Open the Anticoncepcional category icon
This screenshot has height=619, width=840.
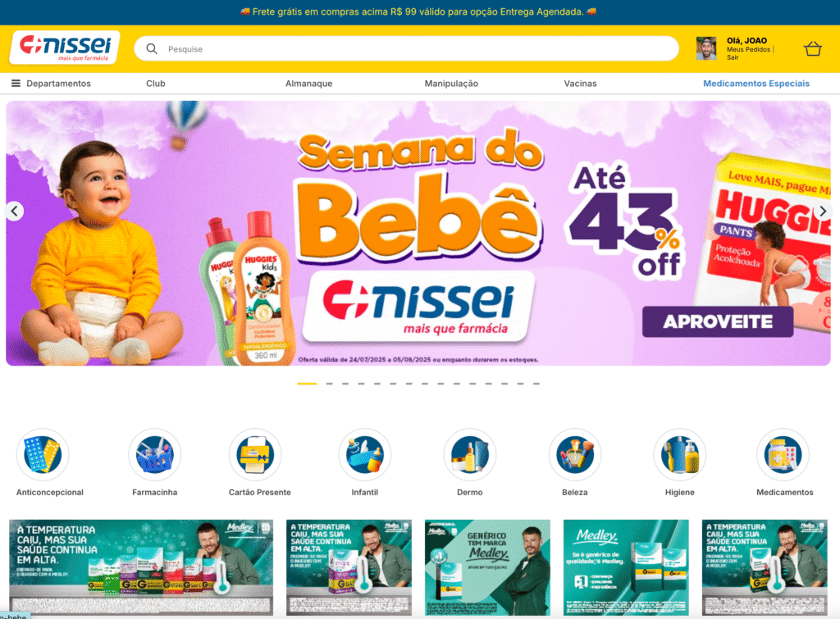click(43, 454)
